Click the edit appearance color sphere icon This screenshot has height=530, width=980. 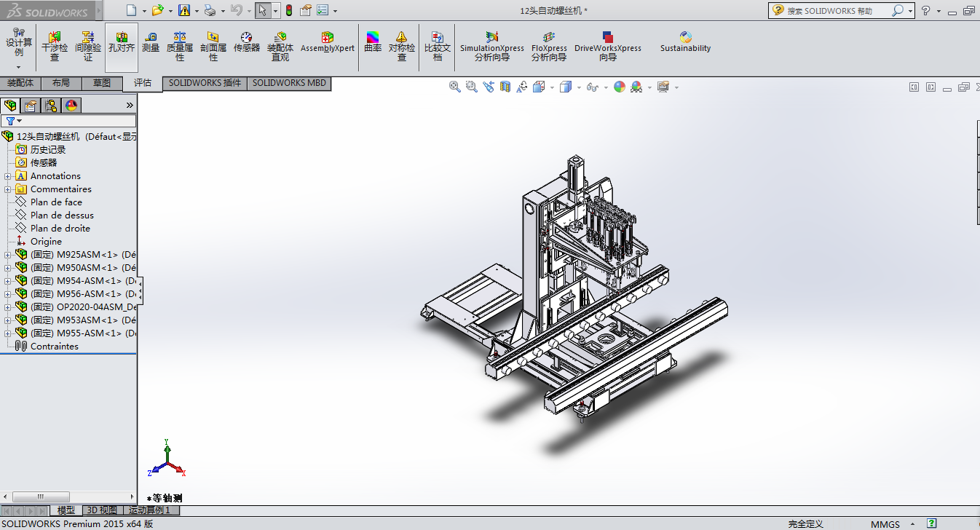point(619,87)
